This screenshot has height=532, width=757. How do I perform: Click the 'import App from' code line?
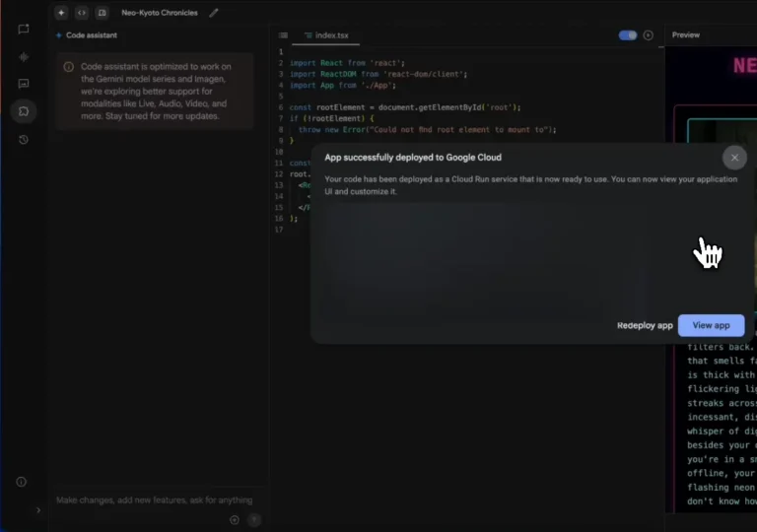tap(343, 85)
